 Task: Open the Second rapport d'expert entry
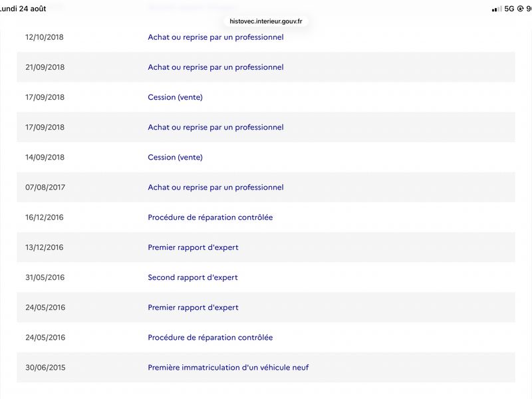[x=193, y=277]
